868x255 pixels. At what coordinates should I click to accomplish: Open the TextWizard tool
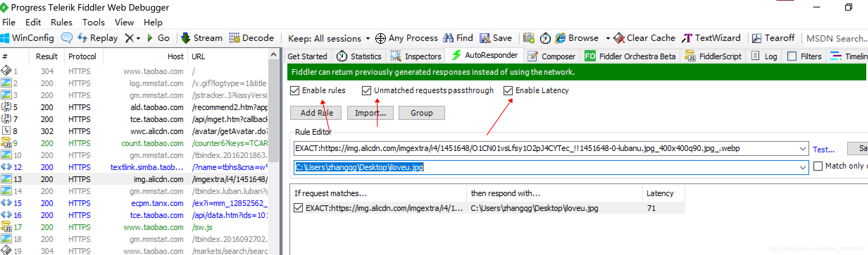pyautogui.click(x=711, y=38)
